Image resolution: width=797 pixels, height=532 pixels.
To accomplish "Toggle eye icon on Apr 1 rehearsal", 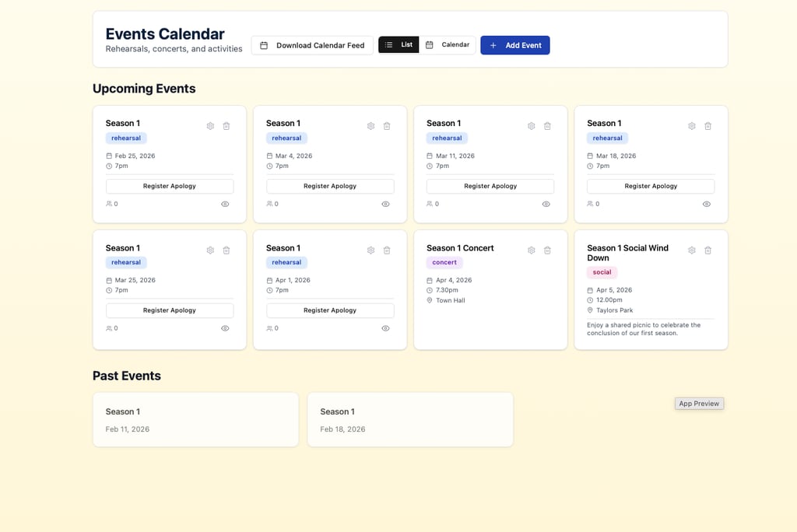I will [x=385, y=328].
